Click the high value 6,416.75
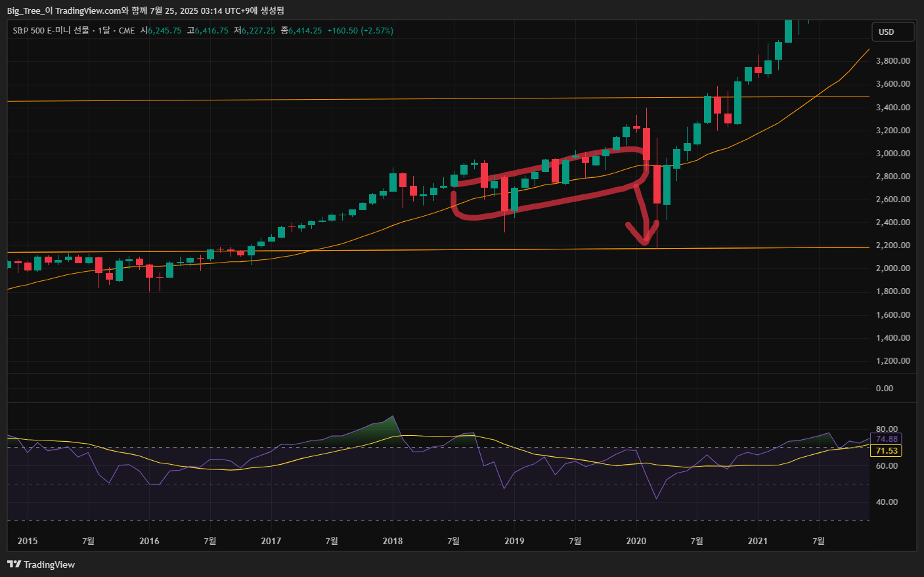Viewport: 924px width, 577px height. (x=211, y=31)
